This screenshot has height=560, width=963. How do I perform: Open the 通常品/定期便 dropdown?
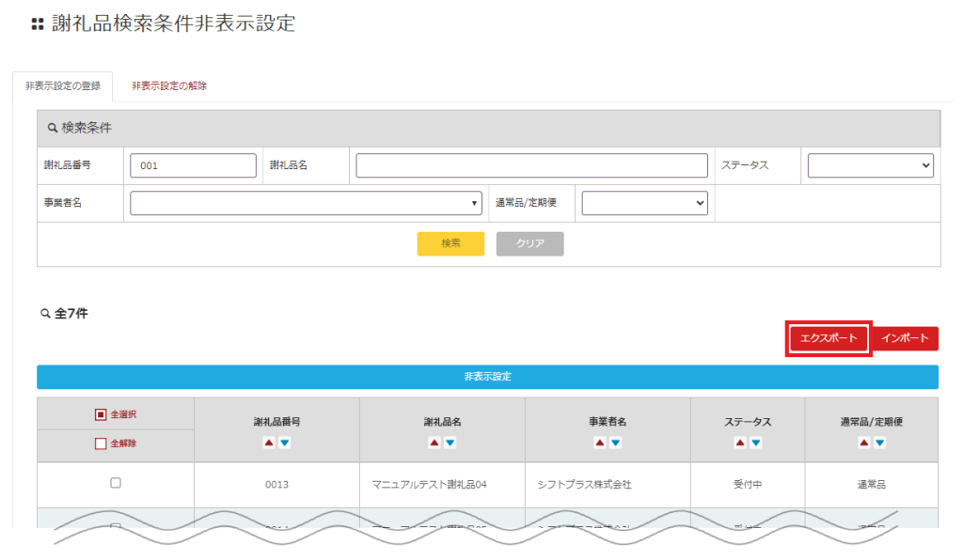pyautogui.click(x=644, y=203)
